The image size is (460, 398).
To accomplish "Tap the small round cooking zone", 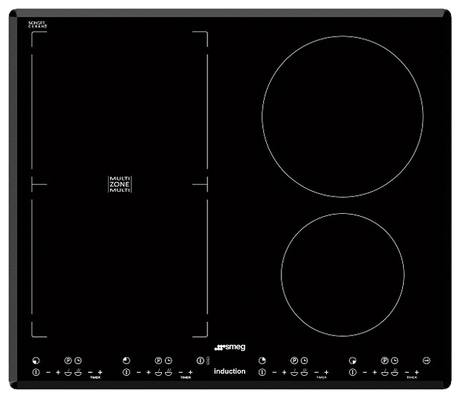I will (x=343, y=275).
